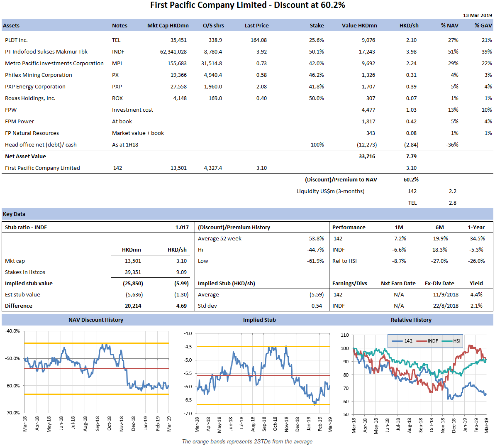The width and height of the screenshot is (495, 448).
Task: Click the discount value -60.2%
Action: [x=410, y=180]
